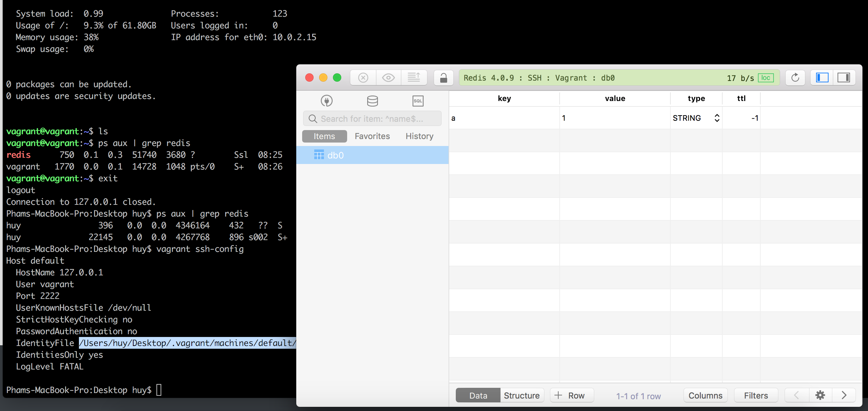The width and height of the screenshot is (868, 411).
Task: Click the eye preview icon in the toolbar
Action: point(388,77)
